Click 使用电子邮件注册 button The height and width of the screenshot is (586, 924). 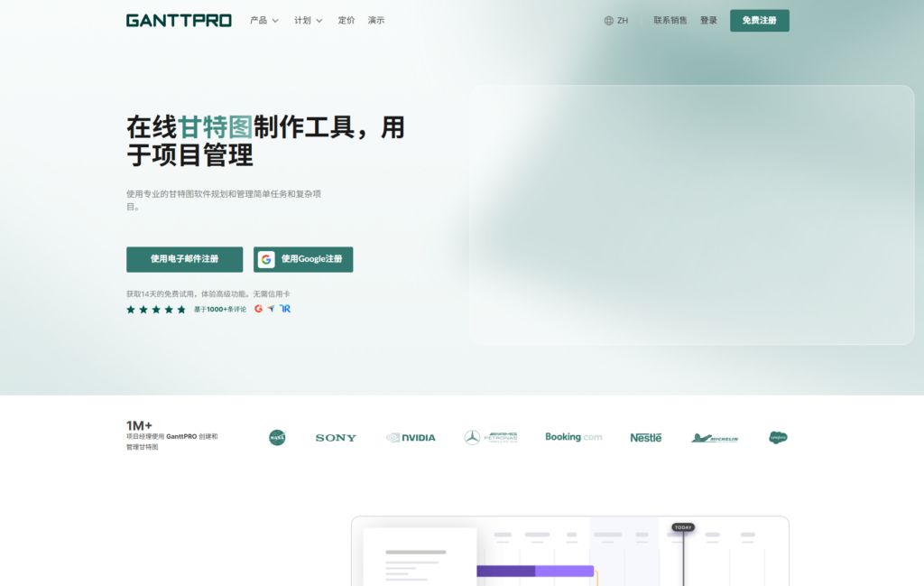point(184,259)
